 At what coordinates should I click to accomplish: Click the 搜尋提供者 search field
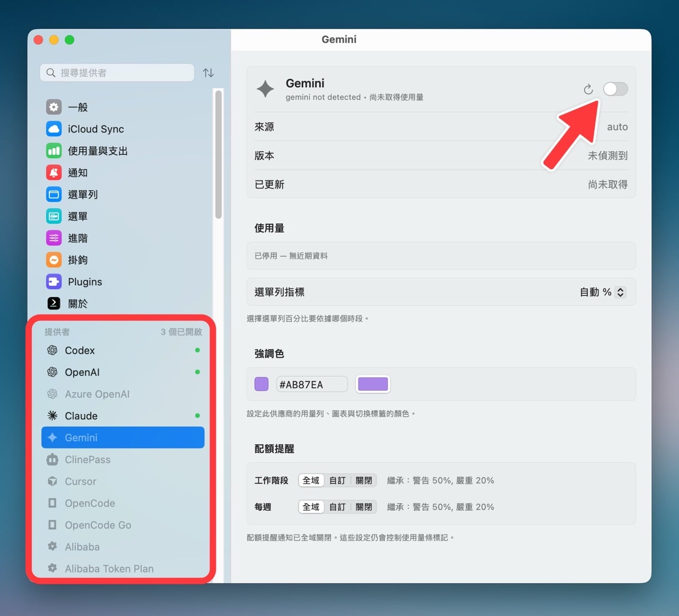[x=117, y=73]
